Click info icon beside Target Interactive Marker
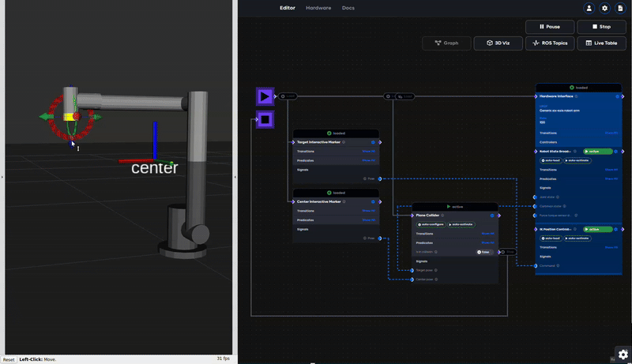 344,142
